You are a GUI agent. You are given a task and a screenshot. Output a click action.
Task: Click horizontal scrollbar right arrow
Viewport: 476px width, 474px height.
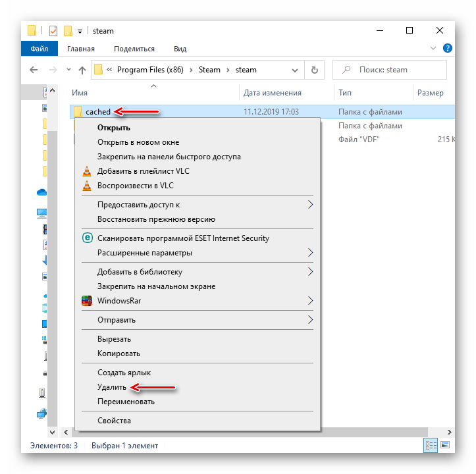click(449, 432)
